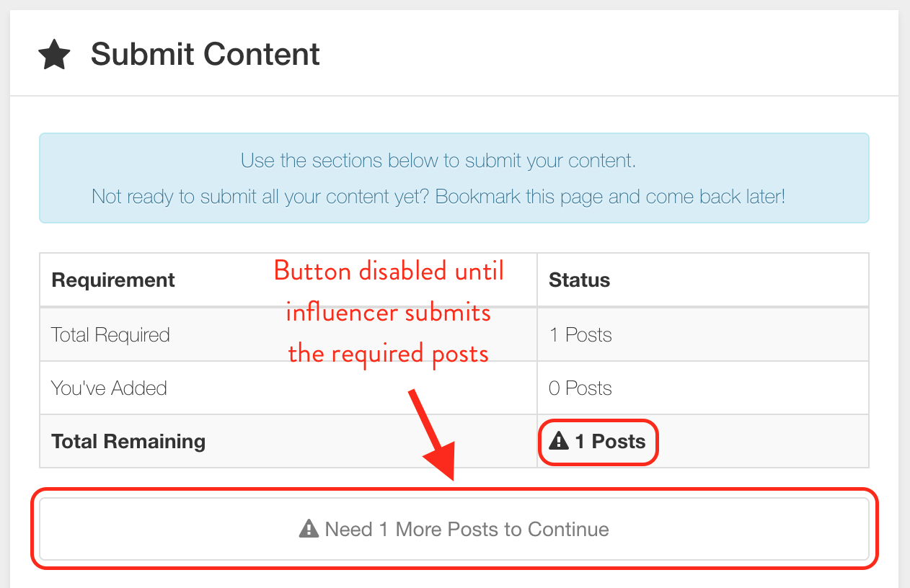Click the Requirement column header
Viewport: 910px width, 588px height.
(x=113, y=280)
